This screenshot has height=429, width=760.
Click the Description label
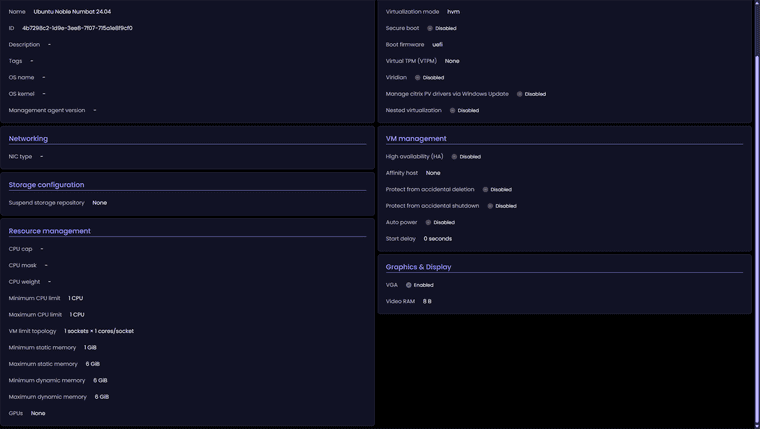[x=24, y=45]
